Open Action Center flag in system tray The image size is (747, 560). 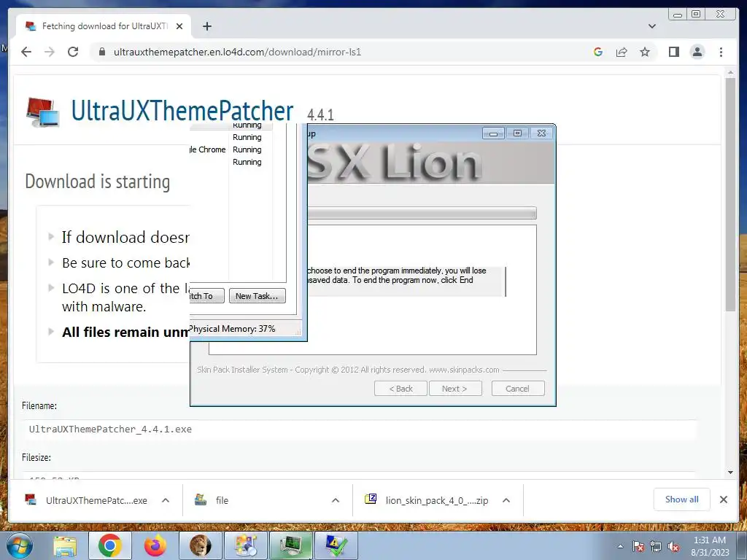[638, 546]
